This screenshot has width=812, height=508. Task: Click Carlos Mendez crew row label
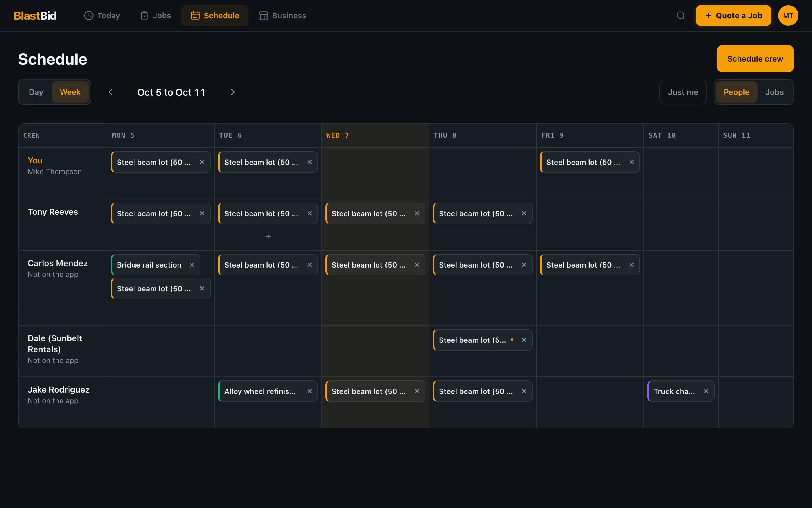coord(58,263)
